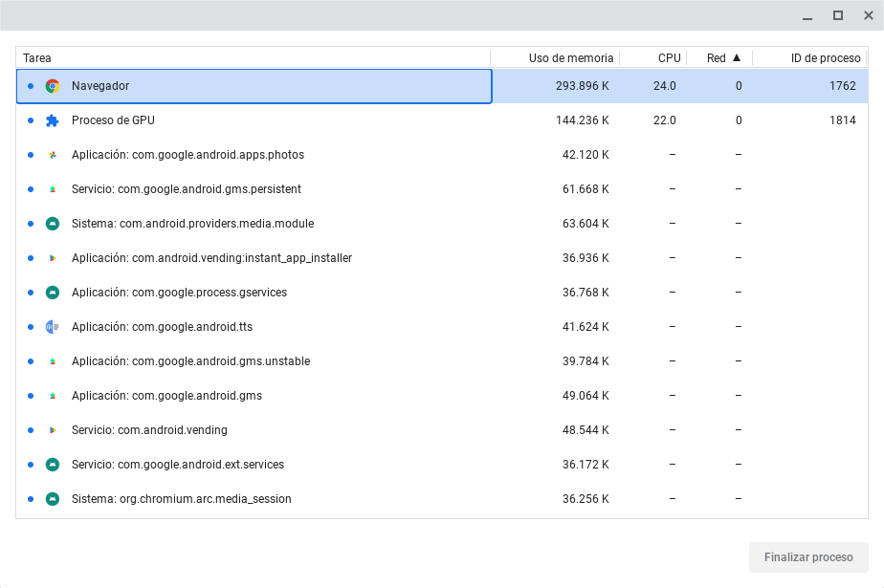The image size is (884, 588).
Task: Sort processes by Uso de memoria column
Action: tap(572, 57)
